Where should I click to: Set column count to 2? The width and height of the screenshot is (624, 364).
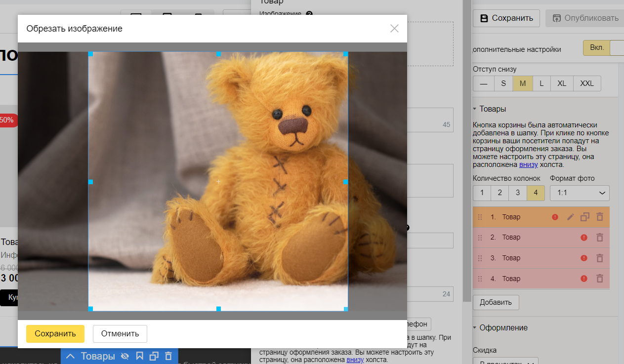[499, 193]
